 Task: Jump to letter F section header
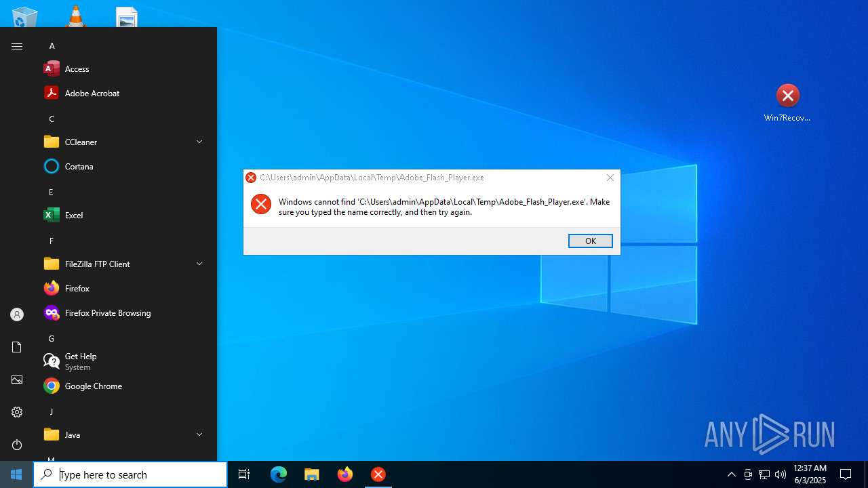[51, 241]
